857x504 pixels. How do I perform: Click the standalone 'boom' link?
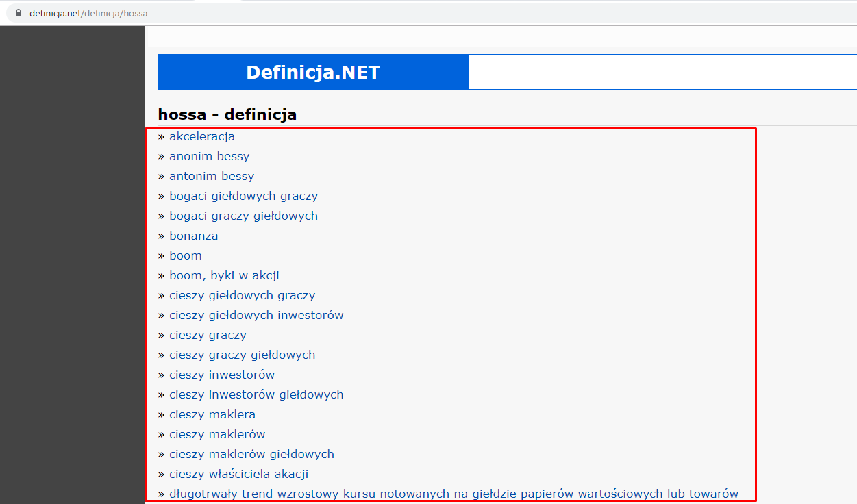pos(186,255)
